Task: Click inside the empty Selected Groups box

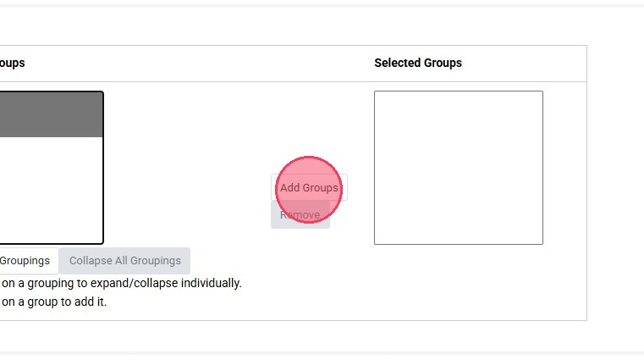Action: point(458,167)
